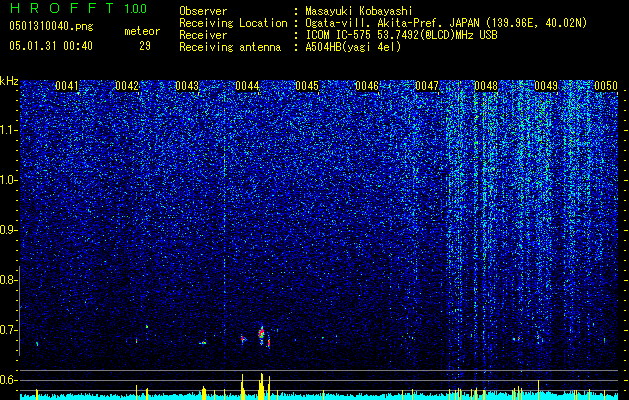Click the 0050 time marker

[606, 86]
